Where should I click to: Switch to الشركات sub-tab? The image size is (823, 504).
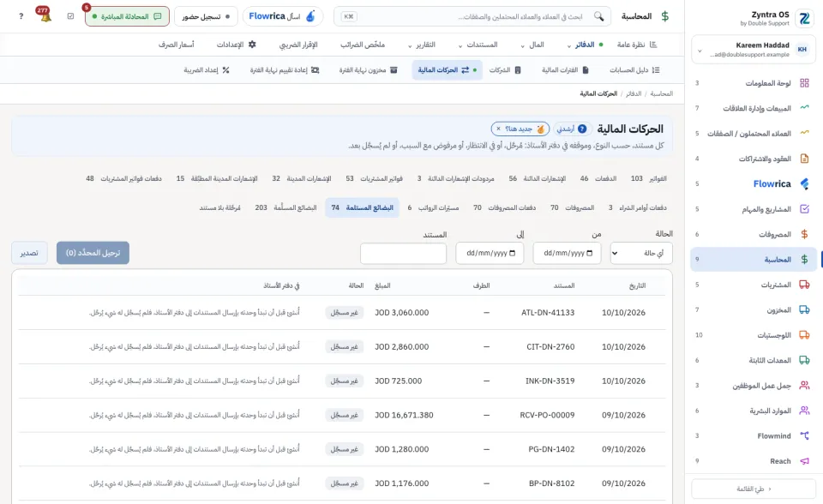tap(505, 69)
